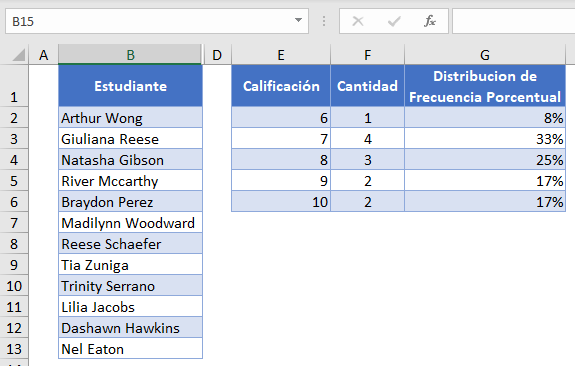The width and height of the screenshot is (575, 366).
Task: Select the cell Dashawn Hawkins
Action: 130,328
